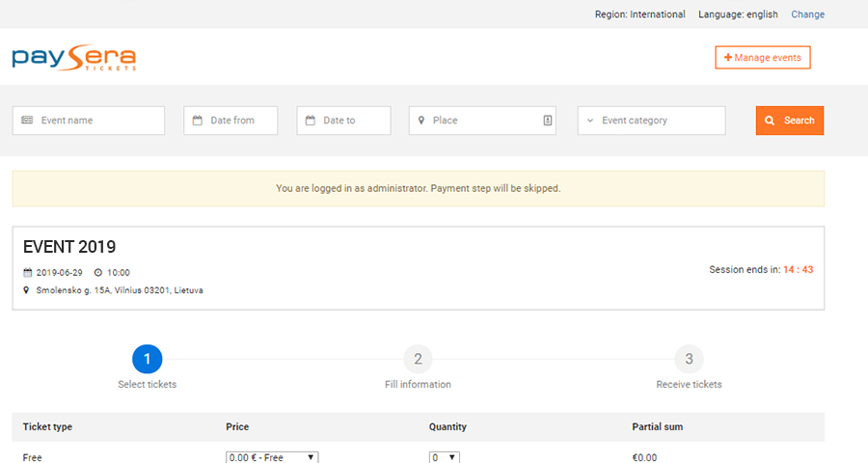Click the Change link for region and language
The image size is (868, 463).
[x=807, y=14]
